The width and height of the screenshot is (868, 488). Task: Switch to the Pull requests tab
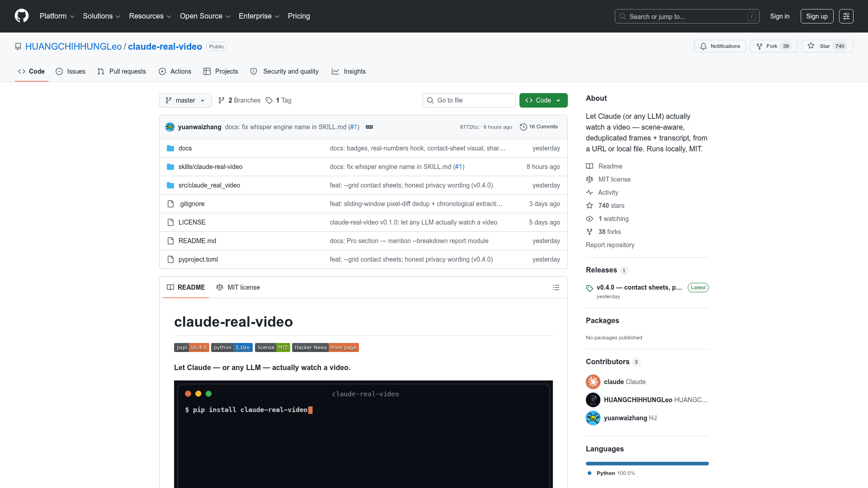point(122,71)
